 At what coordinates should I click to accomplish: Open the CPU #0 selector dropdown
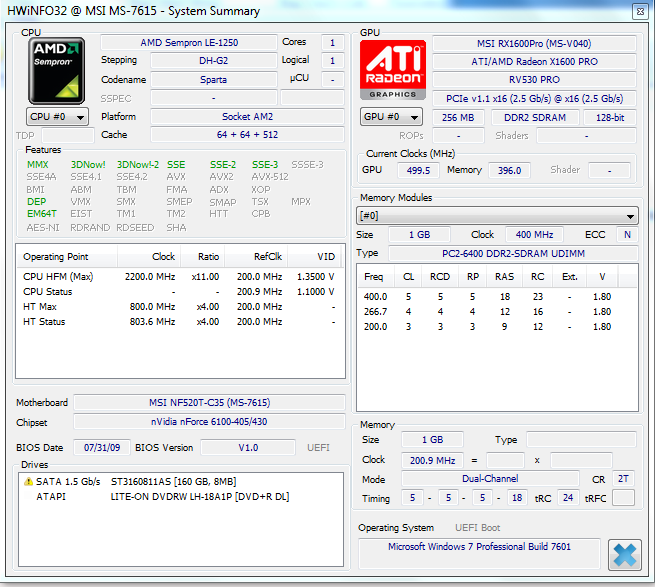(x=57, y=117)
